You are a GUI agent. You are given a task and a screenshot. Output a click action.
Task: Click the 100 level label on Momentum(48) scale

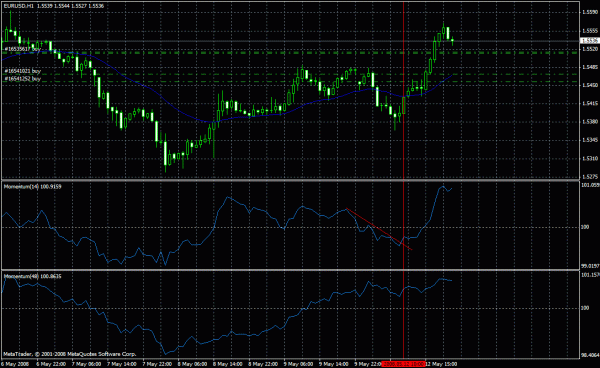(x=585, y=308)
